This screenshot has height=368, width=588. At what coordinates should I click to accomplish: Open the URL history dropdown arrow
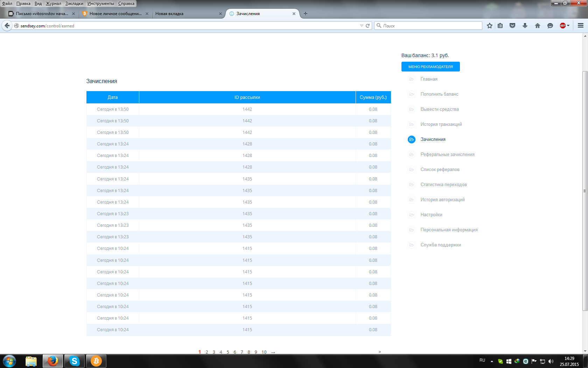(362, 26)
